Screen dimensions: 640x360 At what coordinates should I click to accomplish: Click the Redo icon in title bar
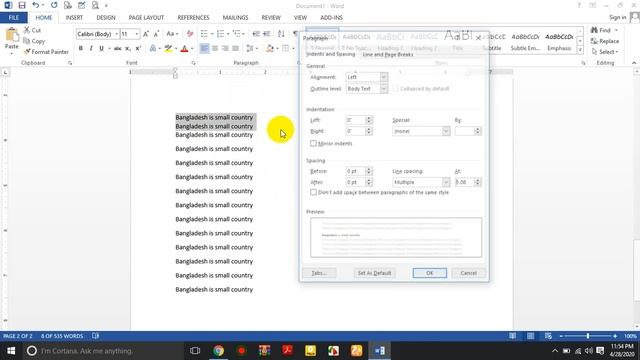click(54, 5)
